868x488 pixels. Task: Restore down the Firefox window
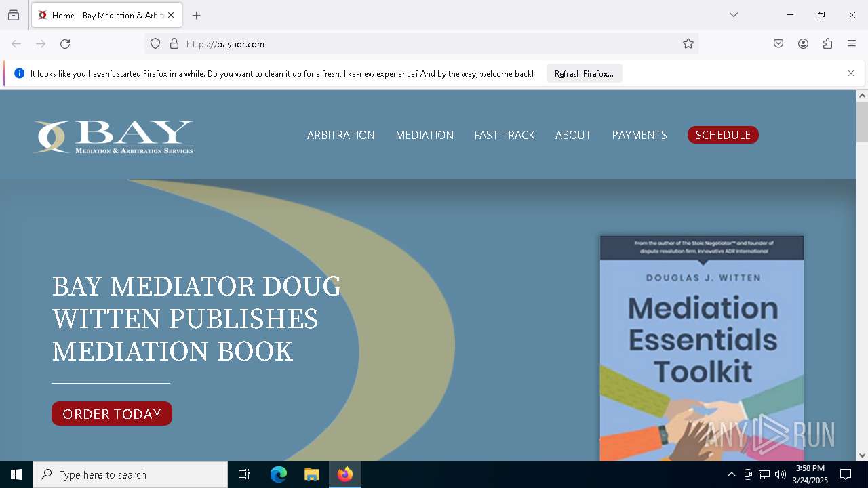point(821,15)
